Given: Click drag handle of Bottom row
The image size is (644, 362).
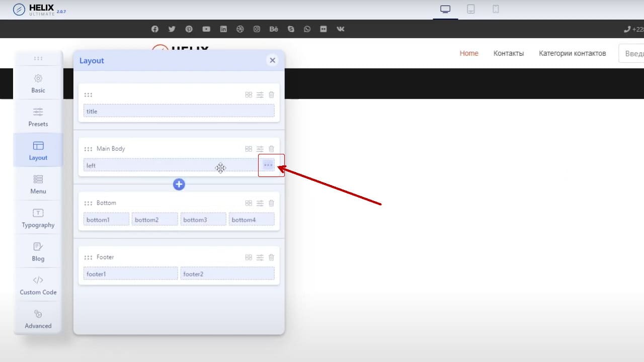Looking at the screenshot, I should [x=88, y=203].
